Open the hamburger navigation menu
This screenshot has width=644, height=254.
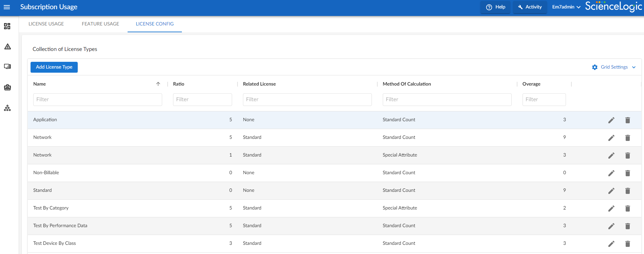(7, 7)
